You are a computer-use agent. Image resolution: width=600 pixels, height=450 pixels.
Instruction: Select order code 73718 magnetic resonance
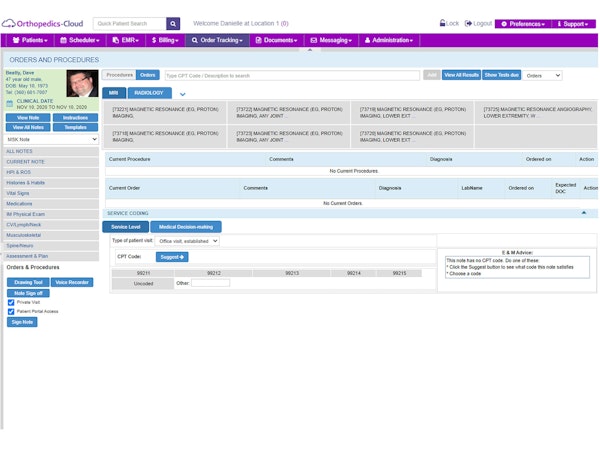165,137
